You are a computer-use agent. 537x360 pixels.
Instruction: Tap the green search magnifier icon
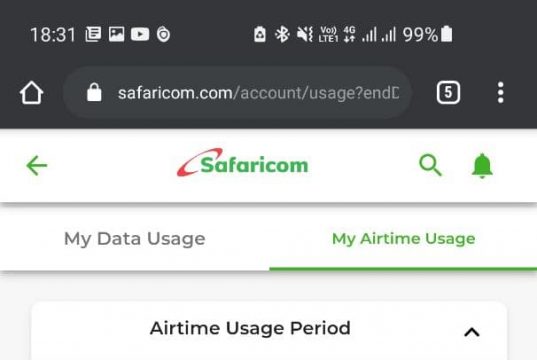[430, 165]
